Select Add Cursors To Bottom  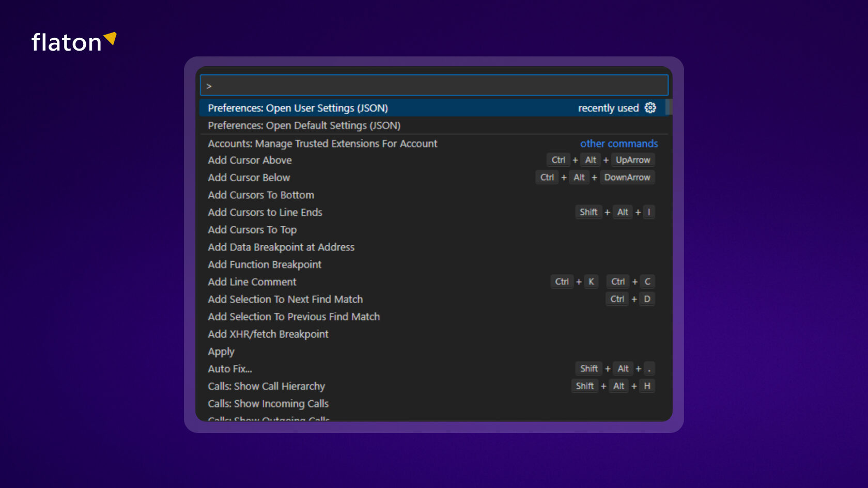(x=433, y=195)
